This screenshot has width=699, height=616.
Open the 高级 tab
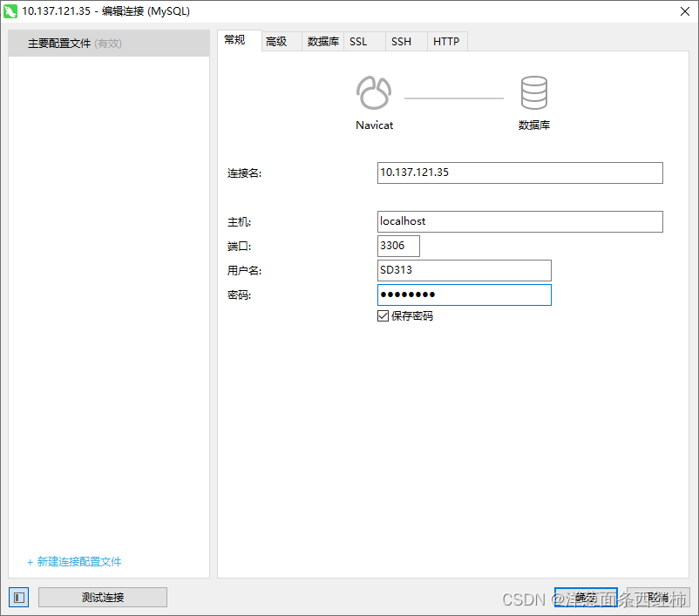(x=282, y=42)
